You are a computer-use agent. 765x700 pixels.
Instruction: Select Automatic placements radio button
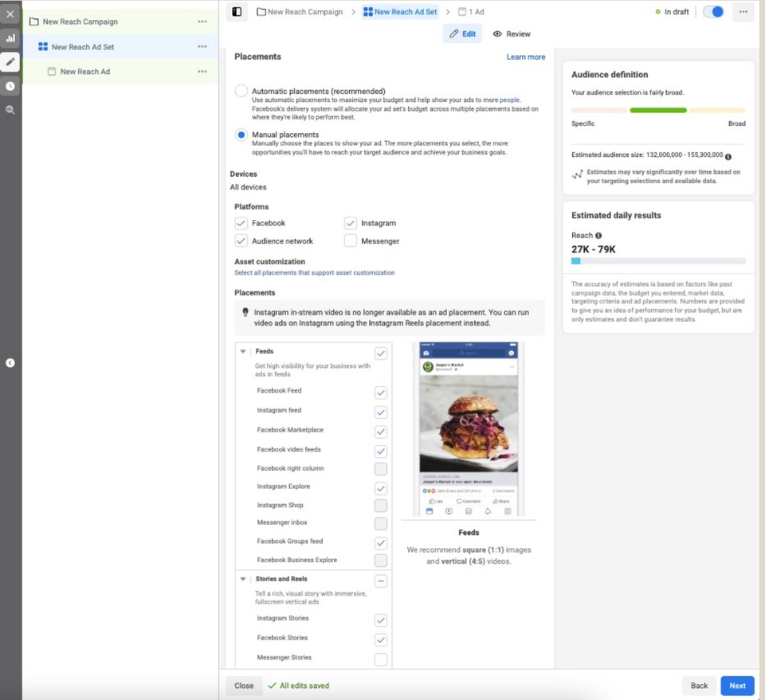point(241,91)
